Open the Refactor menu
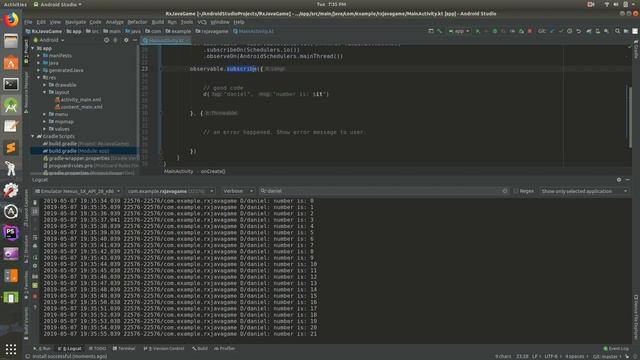This screenshot has height=360, width=640. pyautogui.click(x=137, y=22)
